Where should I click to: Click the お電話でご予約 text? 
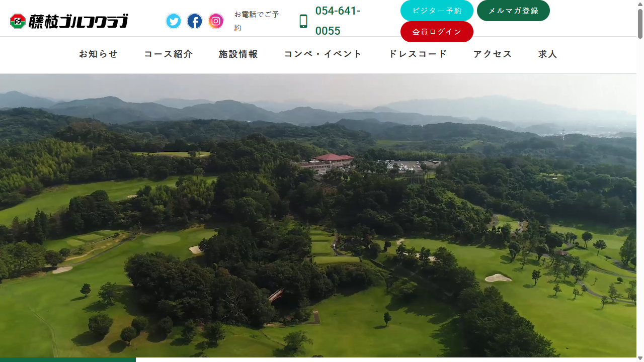click(x=257, y=21)
